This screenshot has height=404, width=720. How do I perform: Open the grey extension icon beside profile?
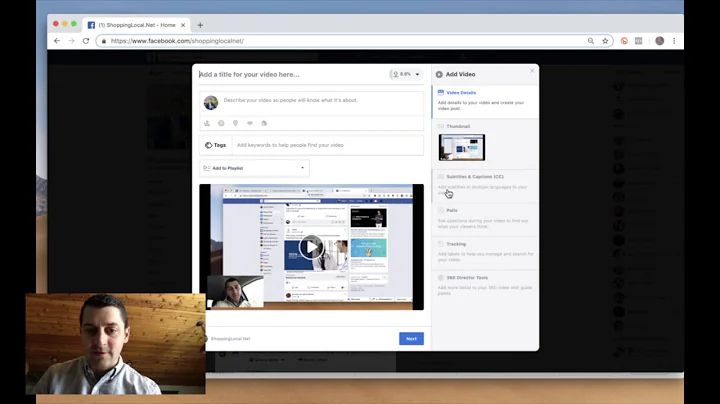pyautogui.click(x=639, y=41)
